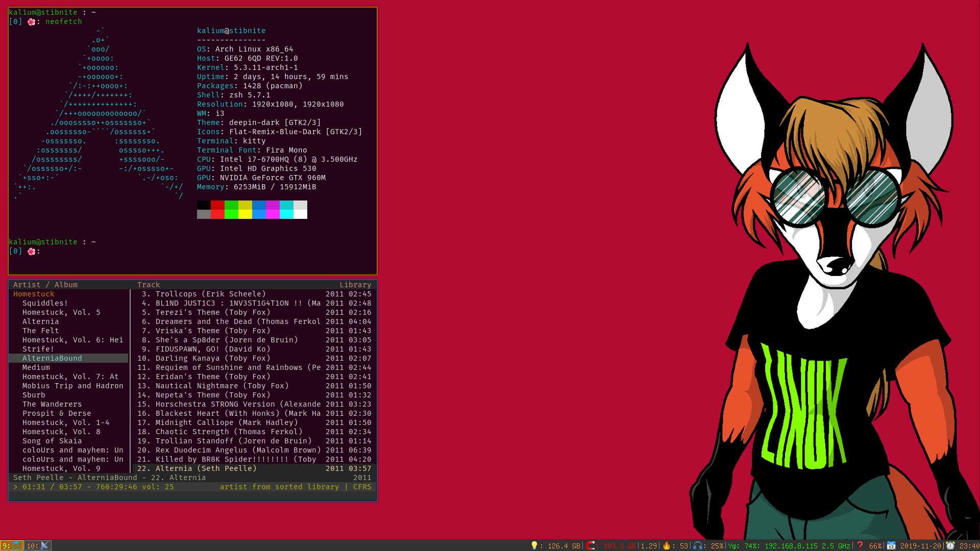Screen dimensions: 980x551
Task: Click the red magnet status icon
Action: (x=591, y=545)
